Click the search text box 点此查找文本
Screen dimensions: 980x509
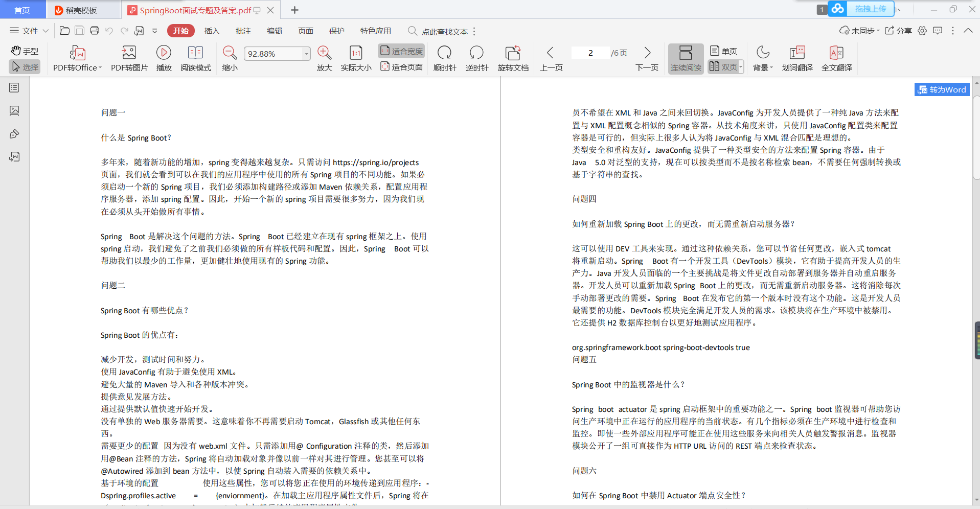[x=438, y=31]
